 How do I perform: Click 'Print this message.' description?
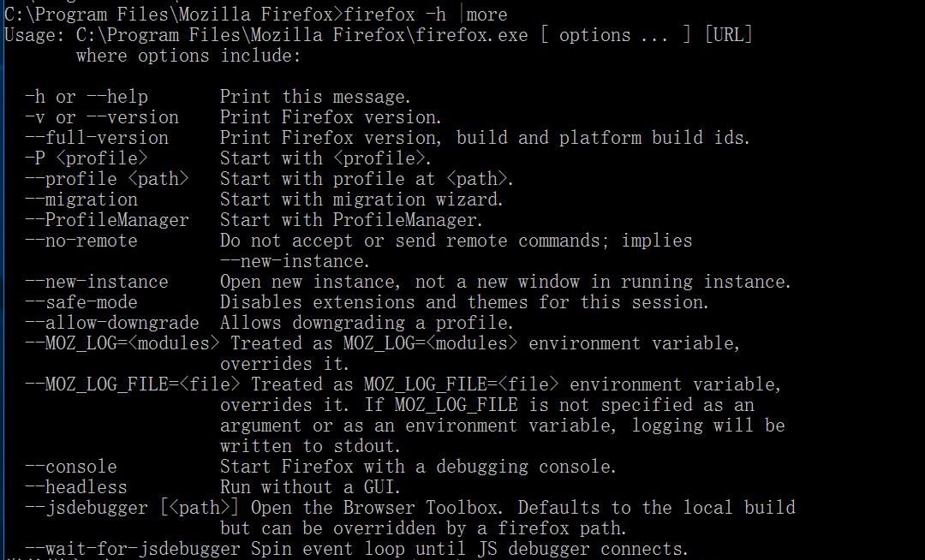click(315, 97)
